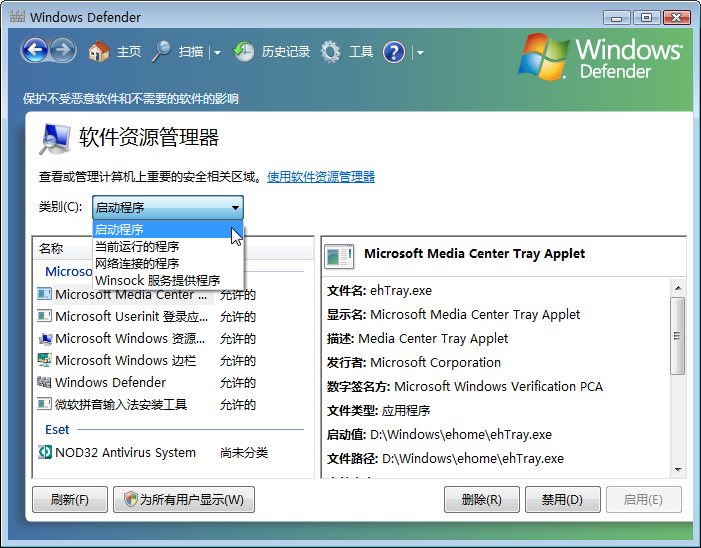Click the Microsoft Media Center row icon
701x548 pixels.
pos(44,294)
